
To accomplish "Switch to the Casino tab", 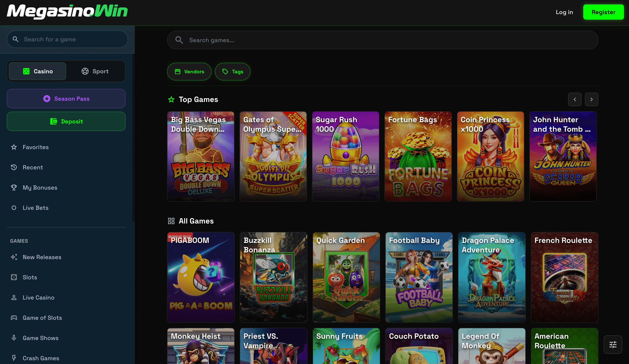I will 37,71.
